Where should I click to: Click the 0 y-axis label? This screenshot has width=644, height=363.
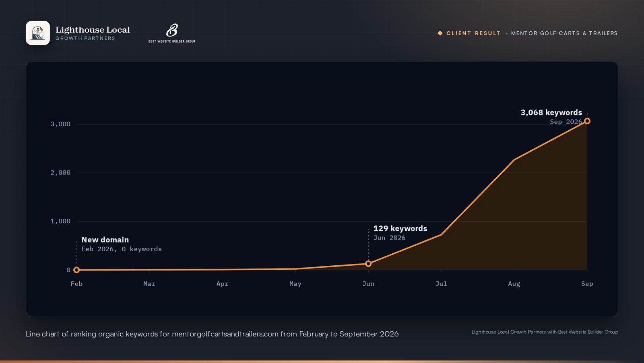(x=68, y=270)
